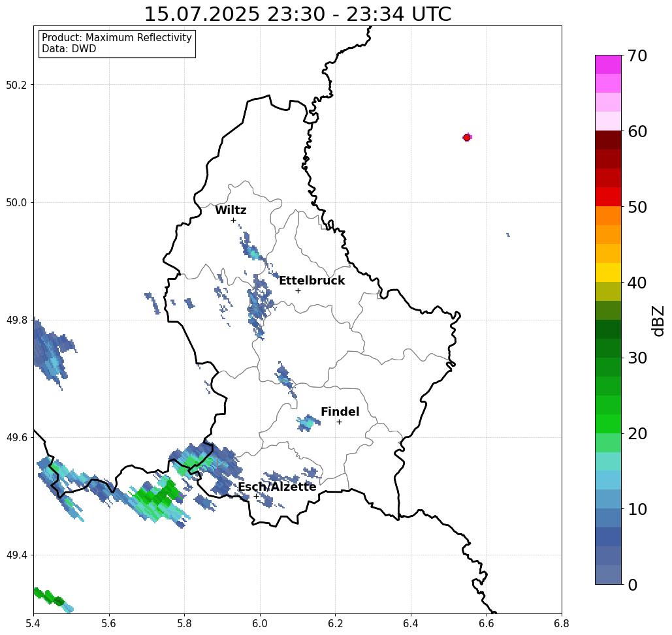Click the latitude 49.6 axis label

pos(16,438)
